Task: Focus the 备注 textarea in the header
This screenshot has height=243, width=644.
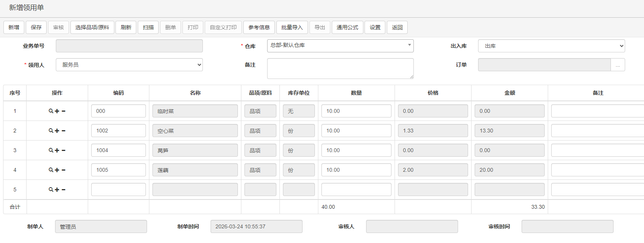Action: click(340, 68)
